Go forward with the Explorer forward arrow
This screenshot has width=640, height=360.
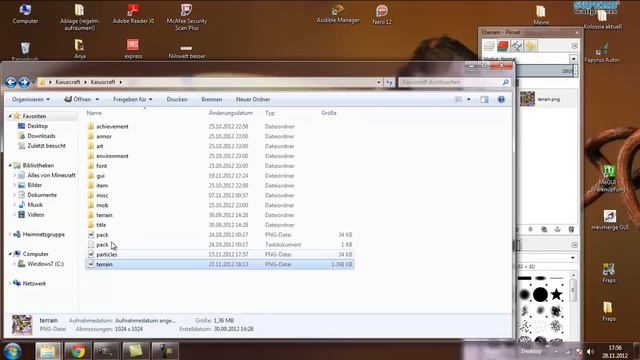pyautogui.click(x=24, y=82)
